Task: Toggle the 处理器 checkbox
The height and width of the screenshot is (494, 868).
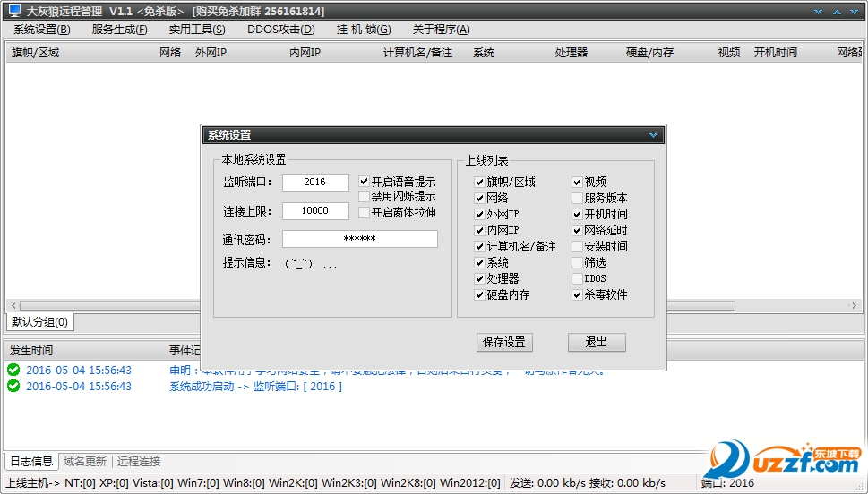Action: tap(479, 278)
